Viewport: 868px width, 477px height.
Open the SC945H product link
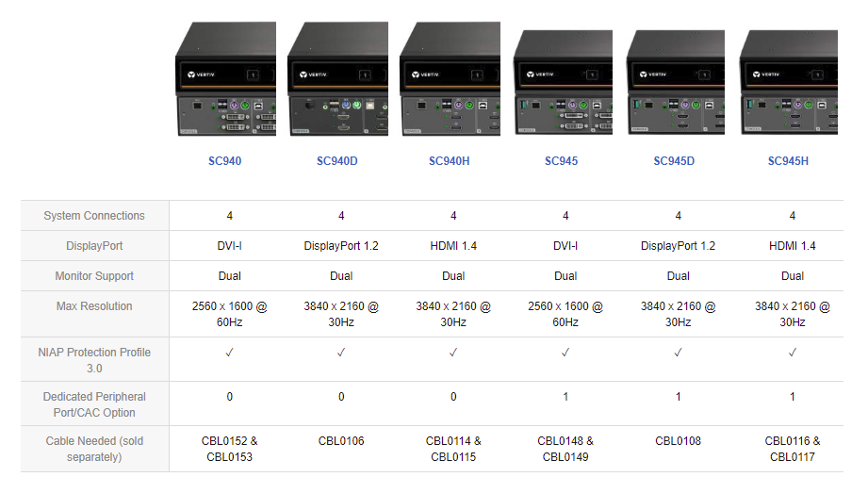pyautogui.click(x=788, y=161)
